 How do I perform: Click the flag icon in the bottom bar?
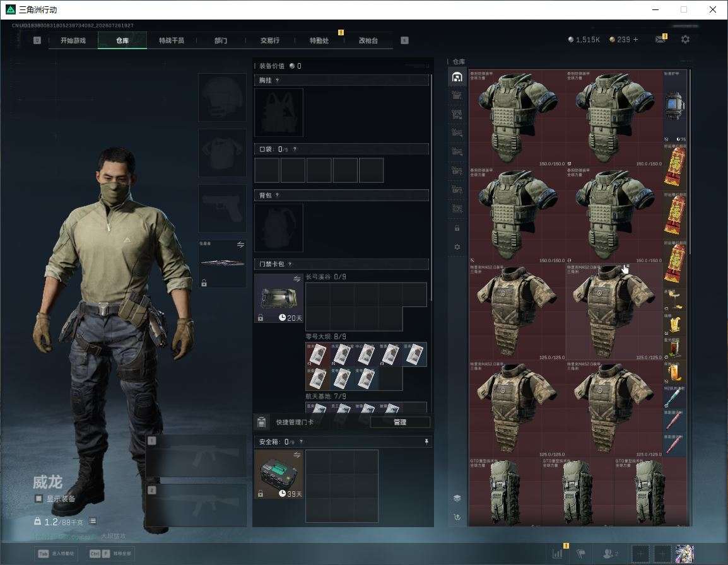coord(580,554)
